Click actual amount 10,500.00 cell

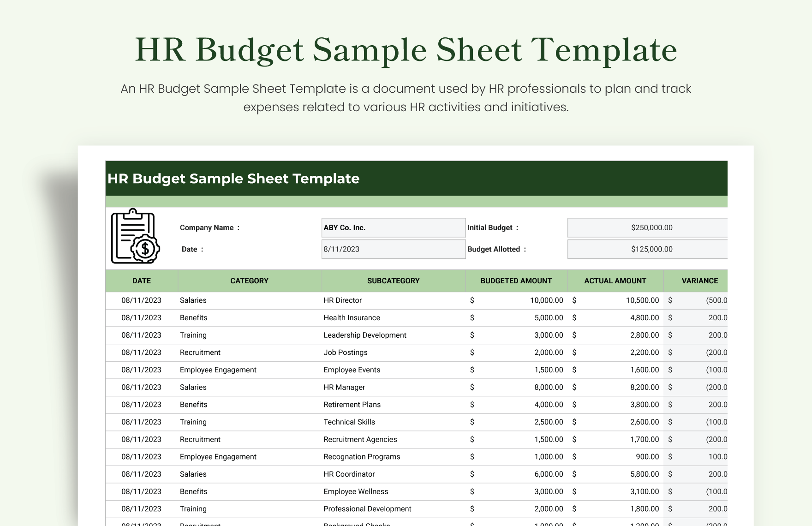pos(615,300)
